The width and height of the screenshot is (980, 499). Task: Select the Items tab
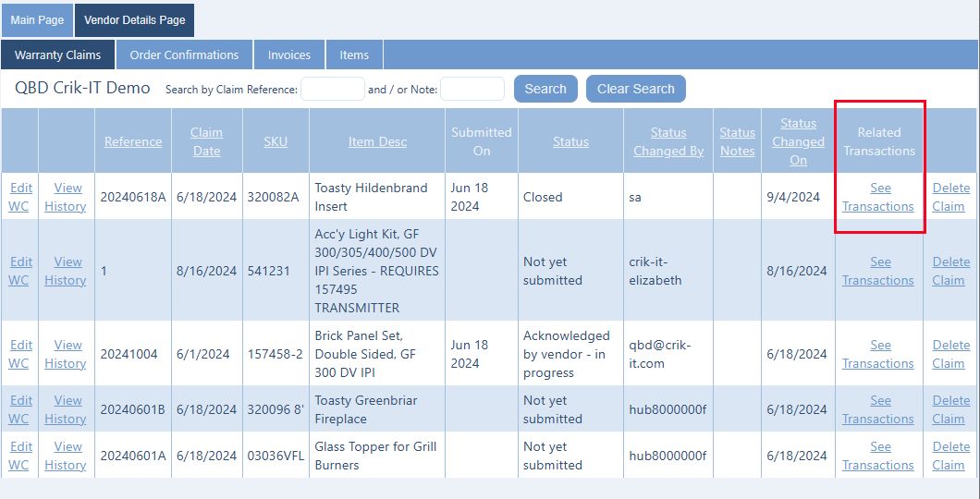pyautogui.click(x=354, y=55)
